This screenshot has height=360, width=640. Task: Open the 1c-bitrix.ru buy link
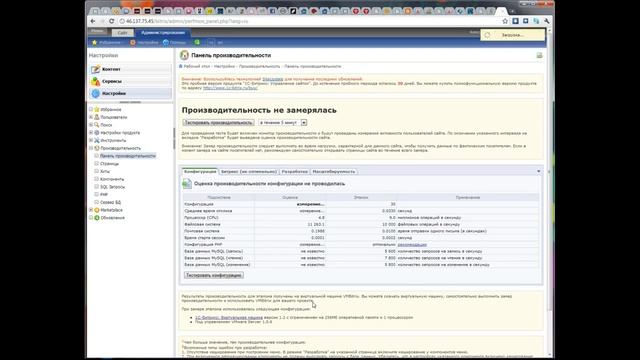tap(230, 88)
